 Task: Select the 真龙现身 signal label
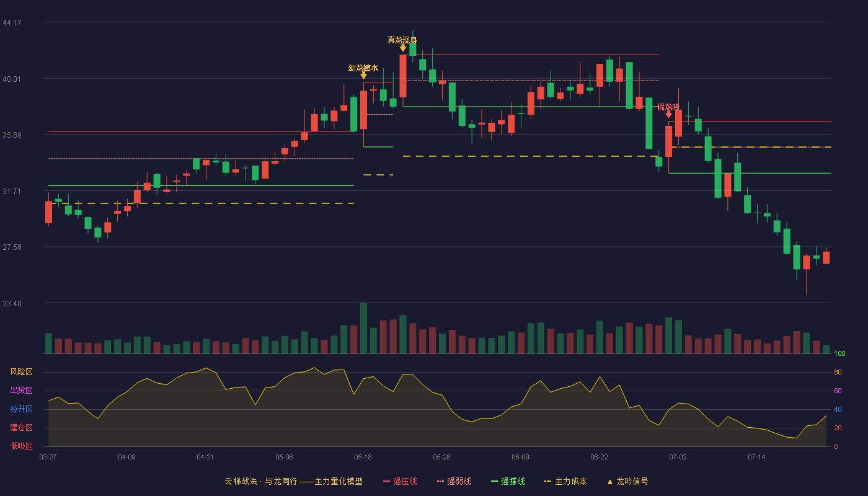(x=402, y=40)
